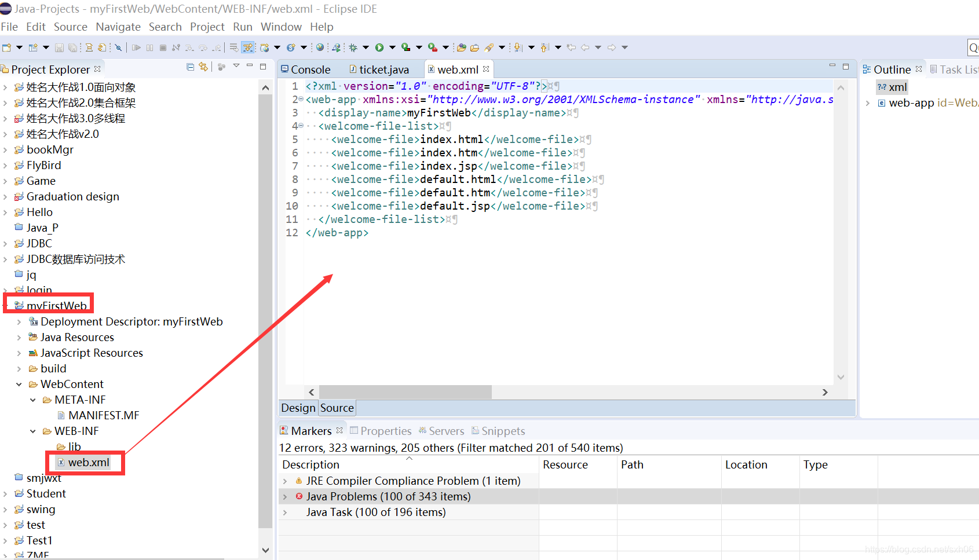
Task: Expand the Graduation design project
Action: point(5,196)
